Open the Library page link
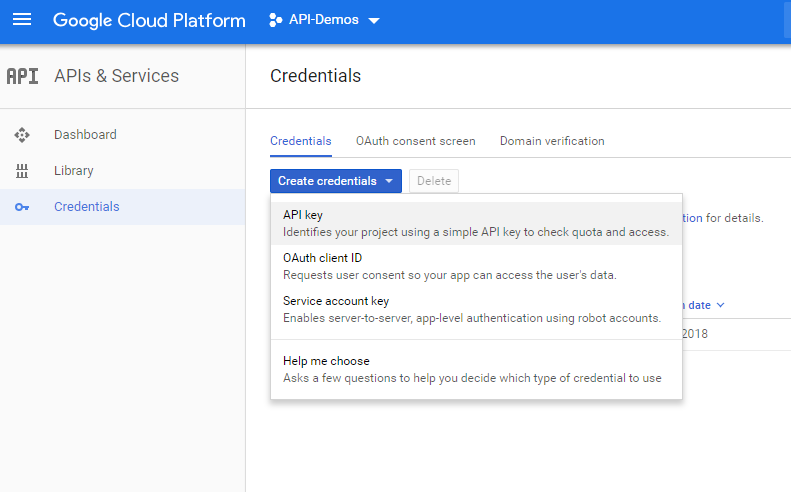Image resolution: width=791 pixels, height=492 pixels. pos(74,171)
